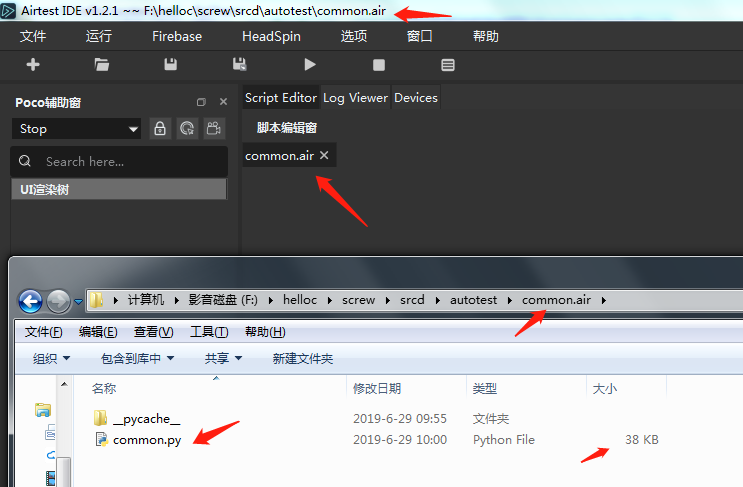This screenshot has height=487, width=743.
Task: Open Explorer 编辑(E) menu
Action: click(98, 332)
